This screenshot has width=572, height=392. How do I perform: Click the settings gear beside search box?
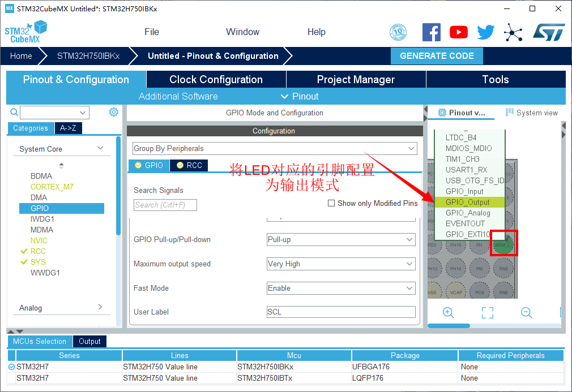tap(114, 112)
